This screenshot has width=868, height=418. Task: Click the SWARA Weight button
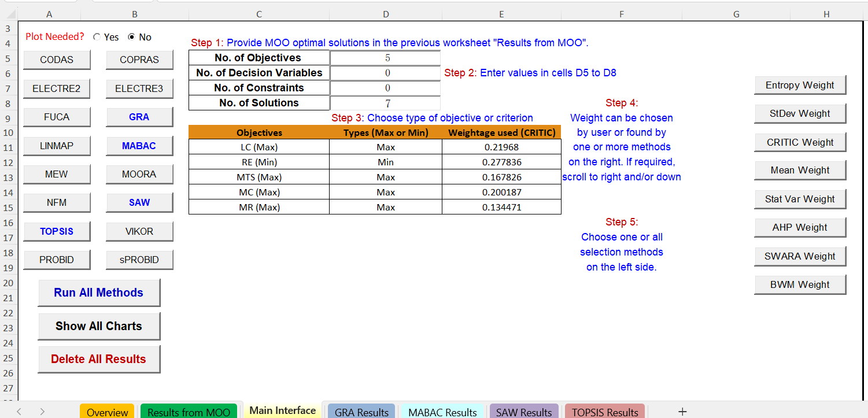pyautogui.click(x=800, y=256)
